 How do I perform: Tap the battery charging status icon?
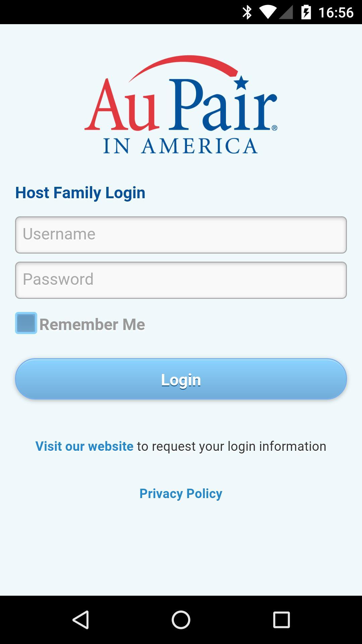point(306,12)
